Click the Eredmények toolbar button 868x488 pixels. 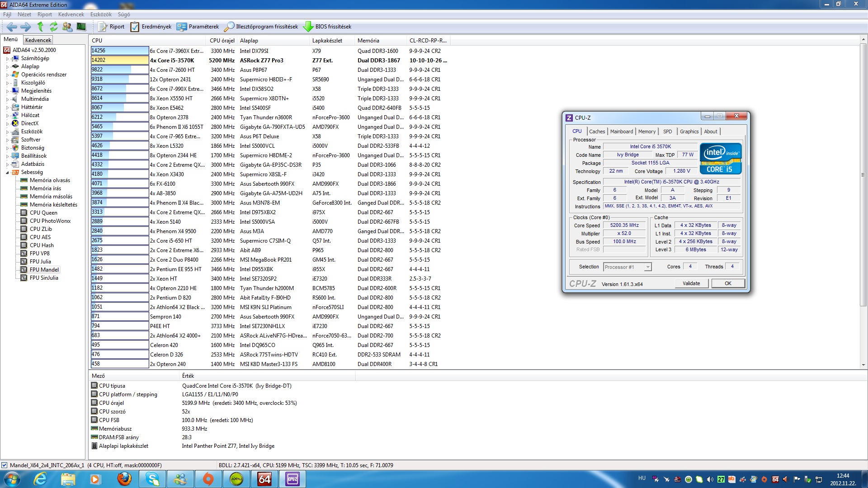(151, 27)
